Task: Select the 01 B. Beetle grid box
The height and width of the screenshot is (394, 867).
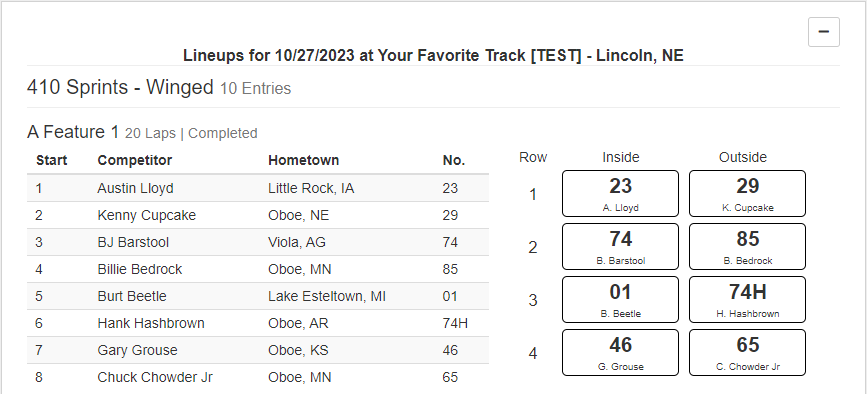Action: pos(620,300)
